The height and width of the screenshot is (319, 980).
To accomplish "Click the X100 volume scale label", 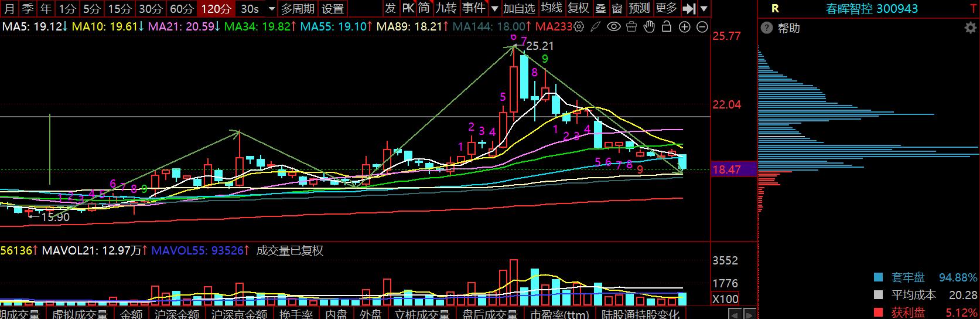I will pos(725,299).
